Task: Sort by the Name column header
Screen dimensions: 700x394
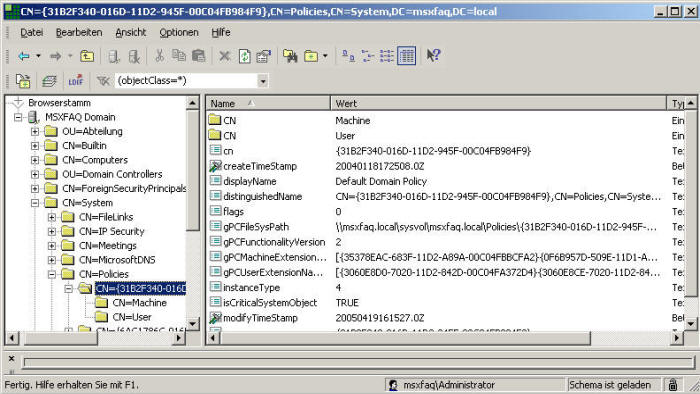Action: coord(268,104)
